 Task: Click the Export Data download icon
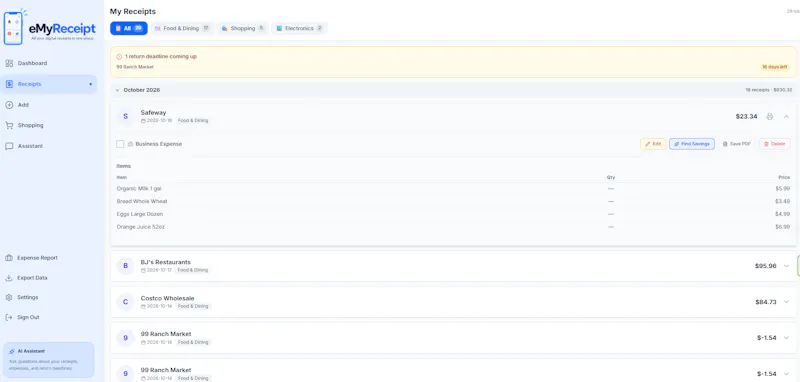(9, 278)
